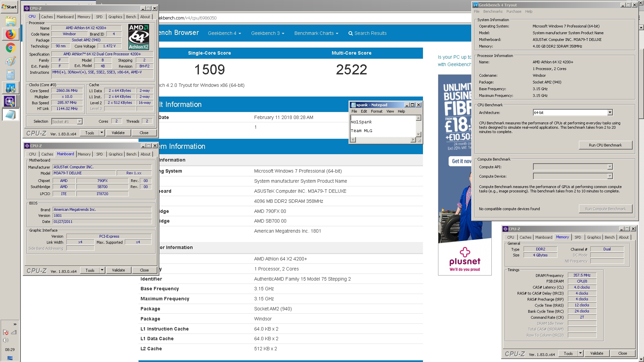Expand Tools dropdown arrow in Memory window
644x362 pixels.
[580, 353]
